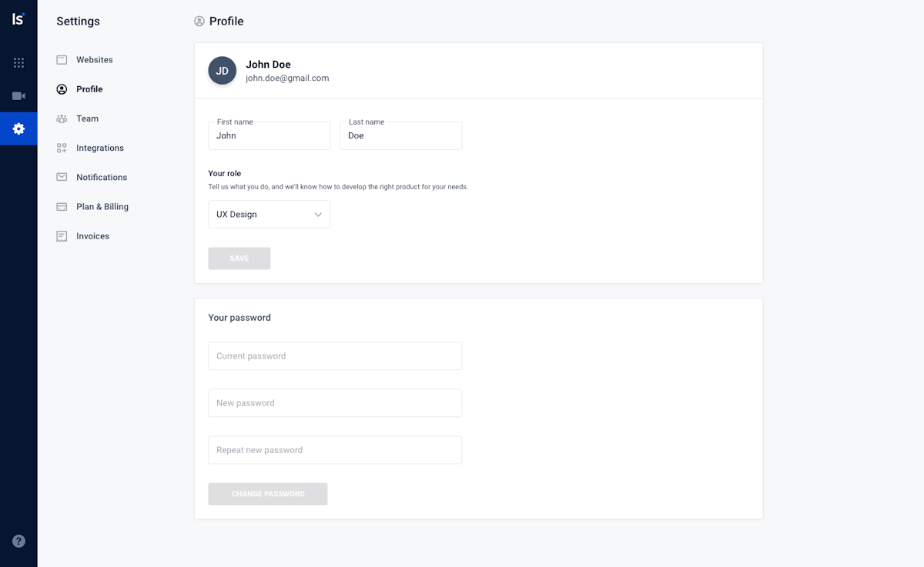This screenshot has width=924, height=567.
Task: Select the Repeat new password field
Action: 335,450
